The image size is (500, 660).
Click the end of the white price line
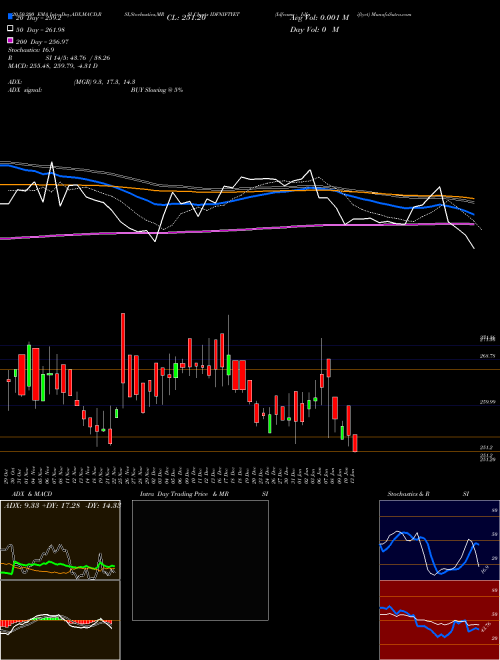pos(474,248)
